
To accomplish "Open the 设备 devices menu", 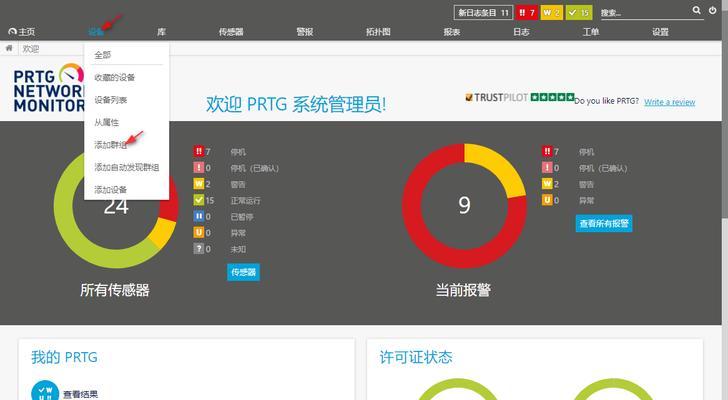I will click(x=96, y=32).
